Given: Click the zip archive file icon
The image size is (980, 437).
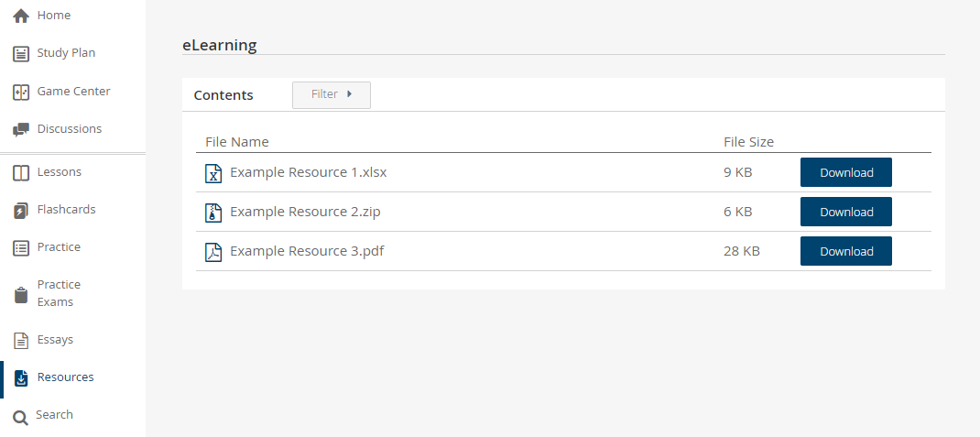Looking at the screenshot, I should coord(213,213).
